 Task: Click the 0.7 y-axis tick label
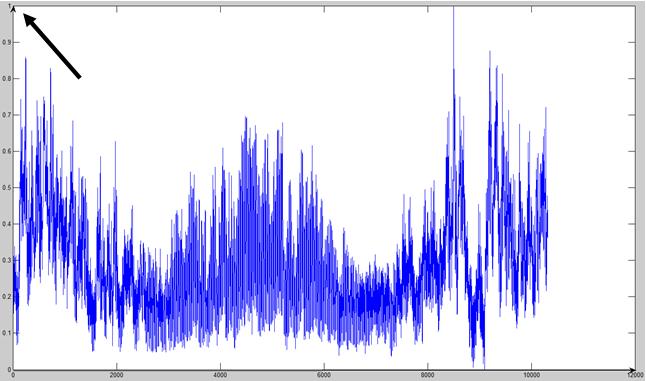6,115
